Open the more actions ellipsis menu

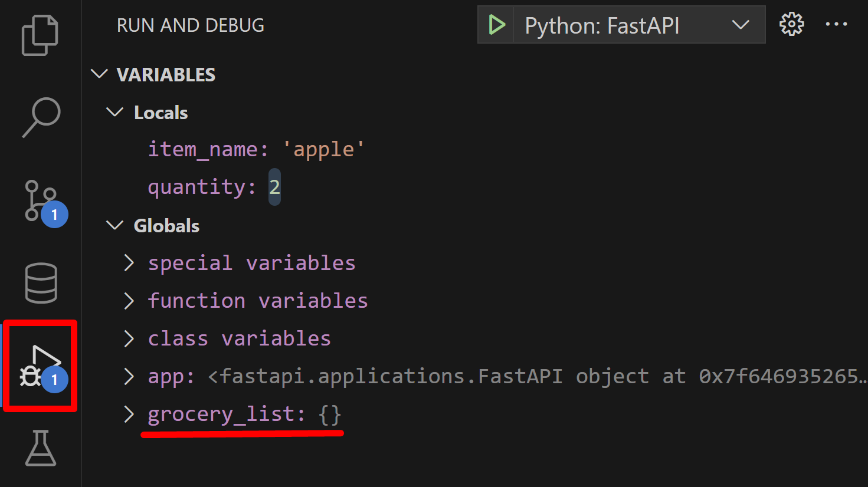[837, 24]
